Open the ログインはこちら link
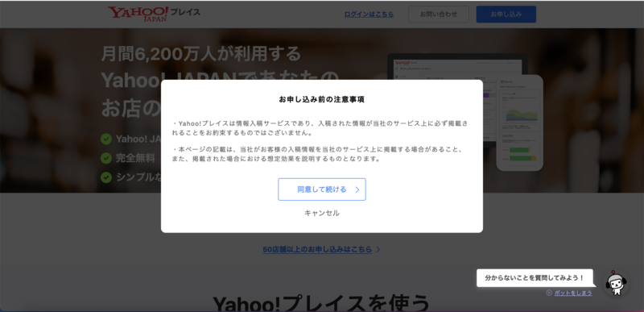Screen dimensions: 644x312 tap(369, 14)
